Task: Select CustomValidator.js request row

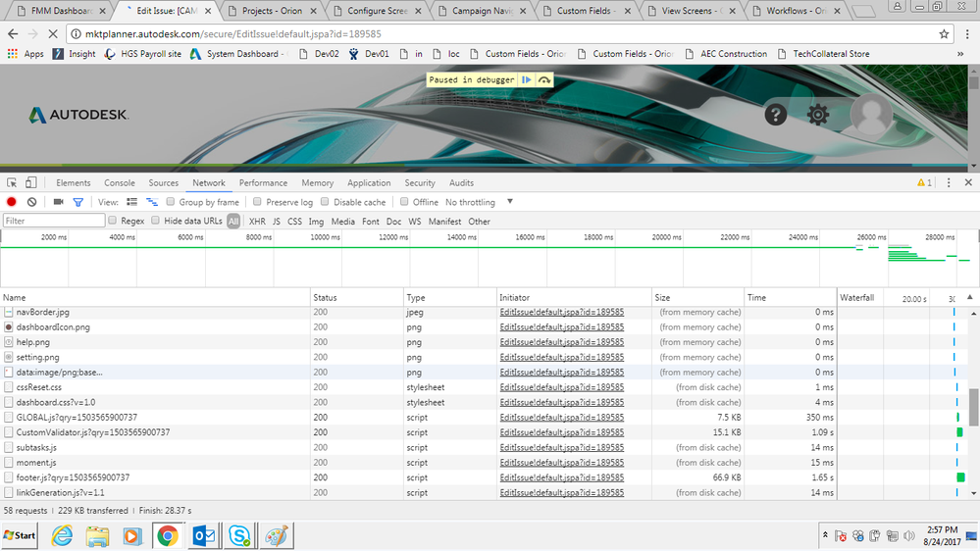Action: tap(419, 432)
